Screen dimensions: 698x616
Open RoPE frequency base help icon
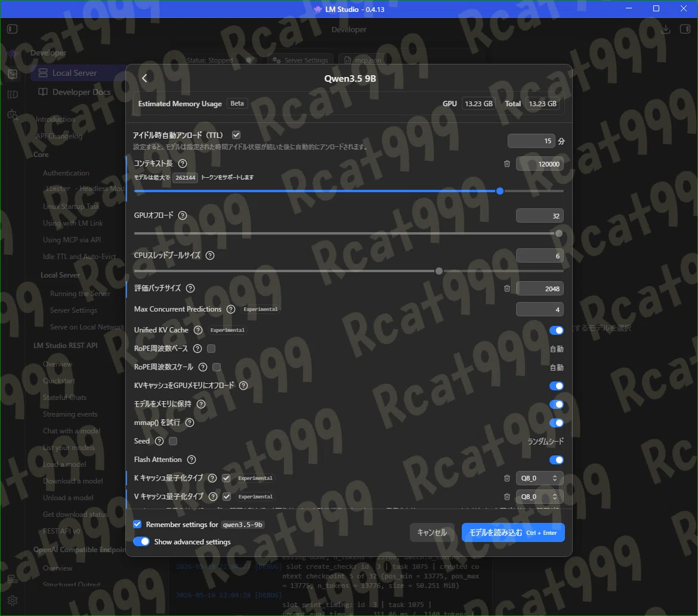coord(197,349)
